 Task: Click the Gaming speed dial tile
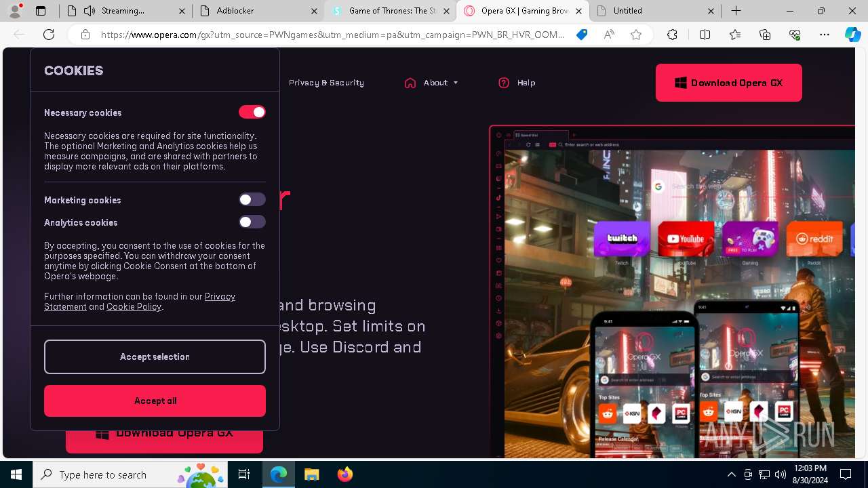coord(750,239)
